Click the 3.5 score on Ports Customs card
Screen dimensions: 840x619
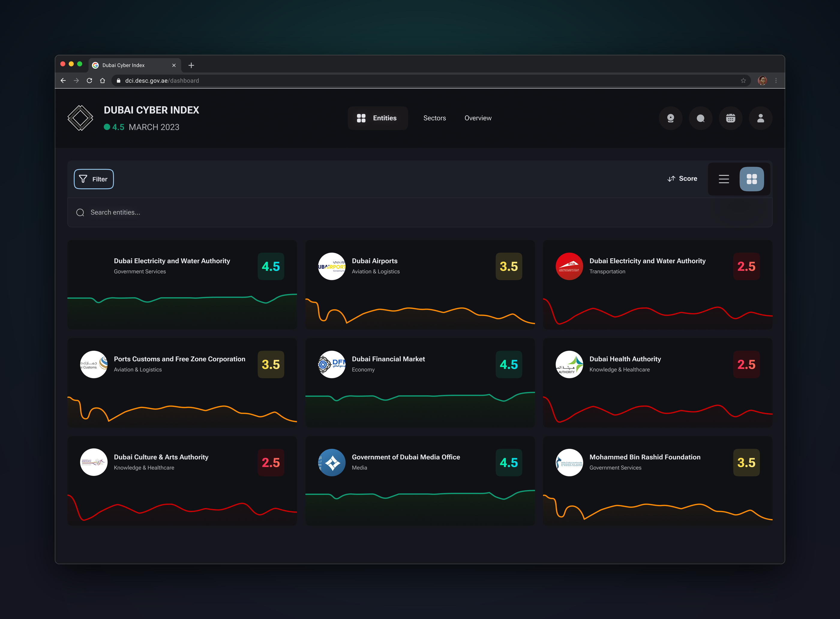click(x=271, y=365)
